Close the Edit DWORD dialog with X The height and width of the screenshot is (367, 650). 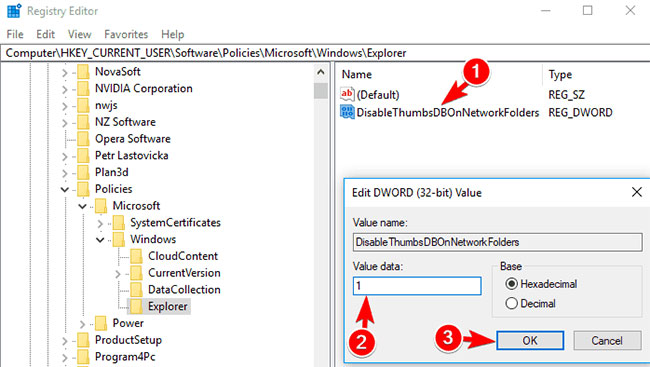point(637,192)
